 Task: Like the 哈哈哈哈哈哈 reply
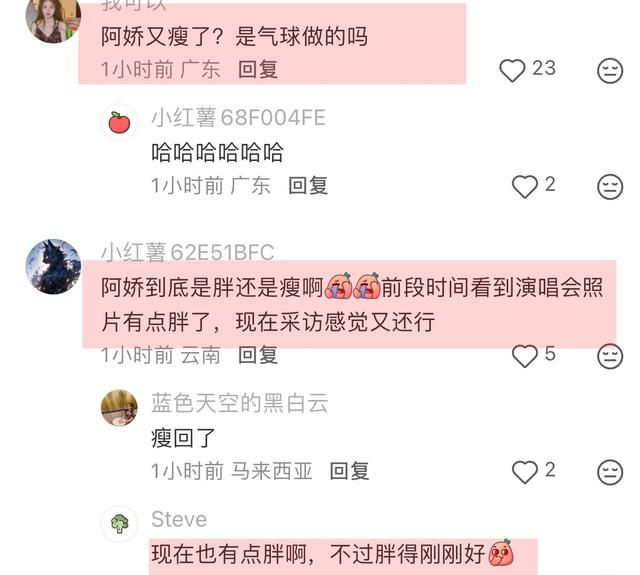pos(524,186)
